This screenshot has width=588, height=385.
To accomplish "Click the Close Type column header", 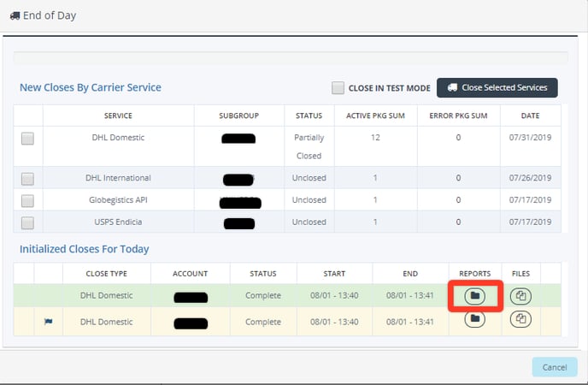I will tap(107, 274).
